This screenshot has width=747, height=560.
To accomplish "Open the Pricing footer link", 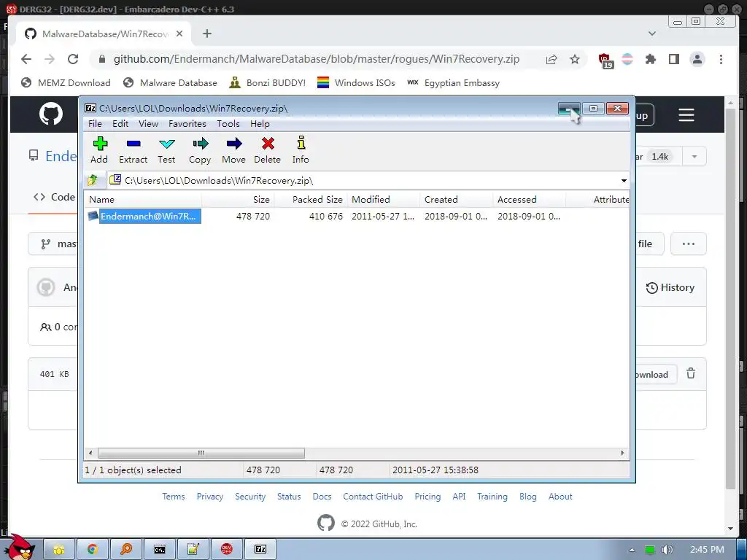I will click(427, 496).
